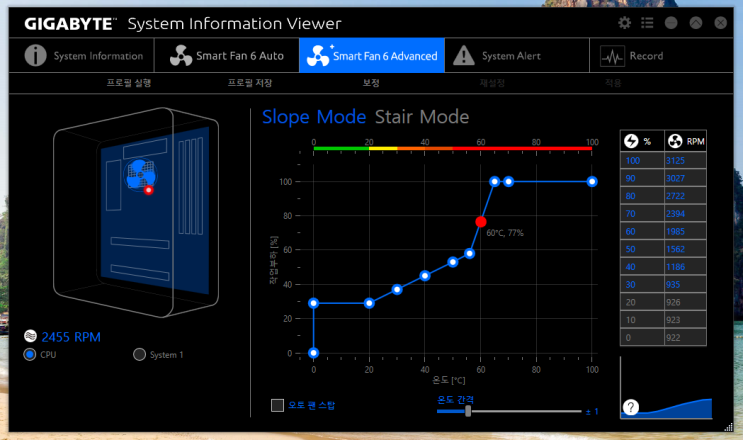743x440 pixels.
Task: Click the percent lightning icon in table header
Action: click(x=631, y=141)
